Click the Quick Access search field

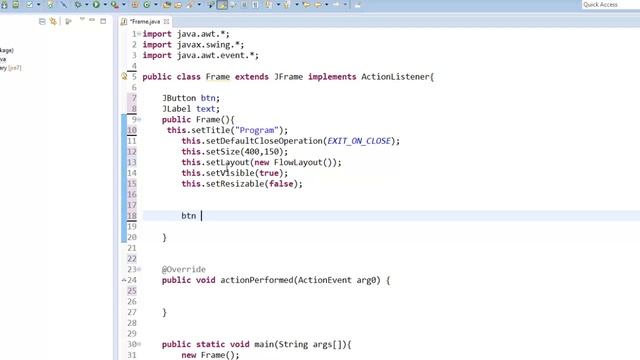pos(611,4)
